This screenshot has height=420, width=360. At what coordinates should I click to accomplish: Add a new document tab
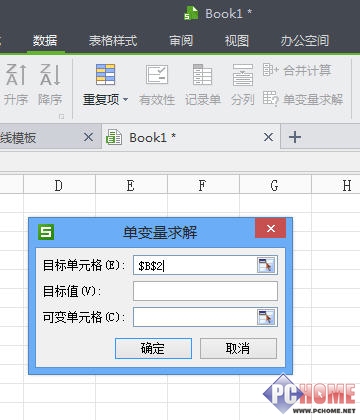click(x=295, y=137)
